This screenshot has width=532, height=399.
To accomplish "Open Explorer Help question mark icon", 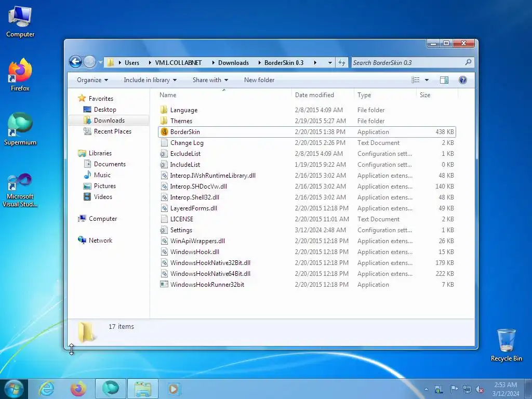I will [462, 80].
